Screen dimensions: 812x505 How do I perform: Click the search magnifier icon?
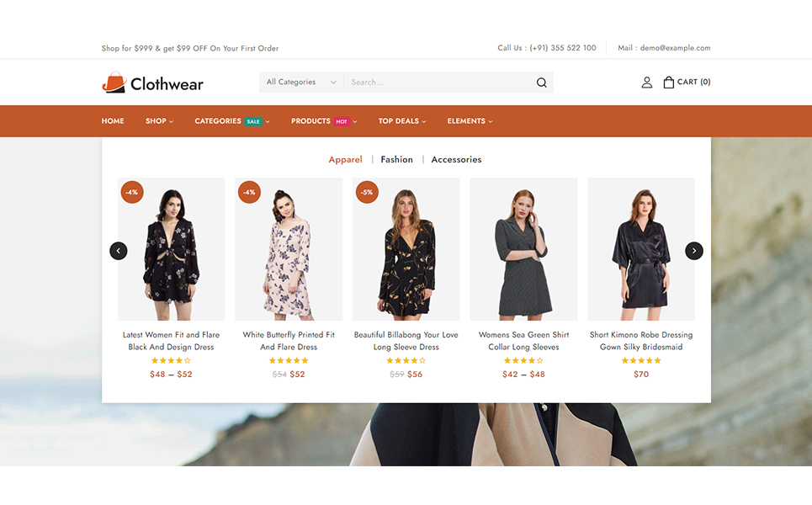coord(541,82)
